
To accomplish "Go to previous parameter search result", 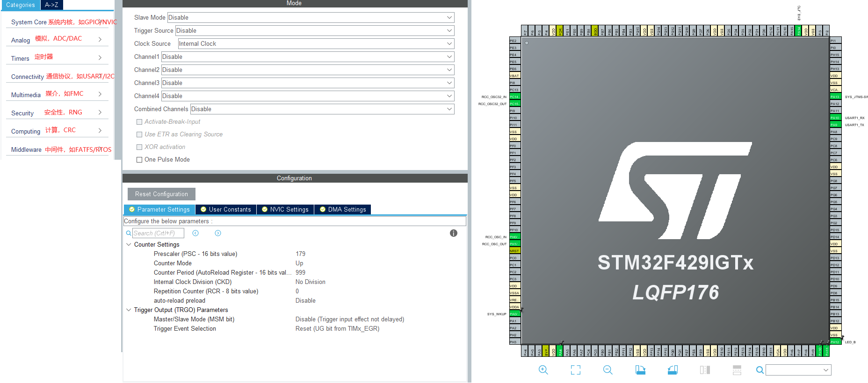I will pyautogui.click(x=195, y=233).
